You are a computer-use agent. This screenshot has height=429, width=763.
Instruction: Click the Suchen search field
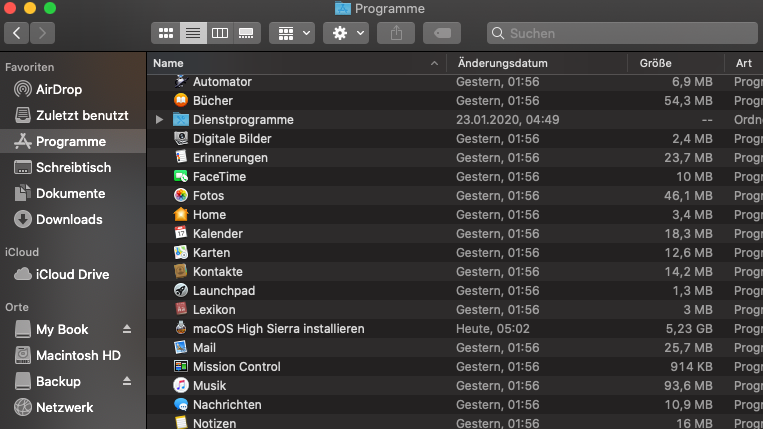620,33
